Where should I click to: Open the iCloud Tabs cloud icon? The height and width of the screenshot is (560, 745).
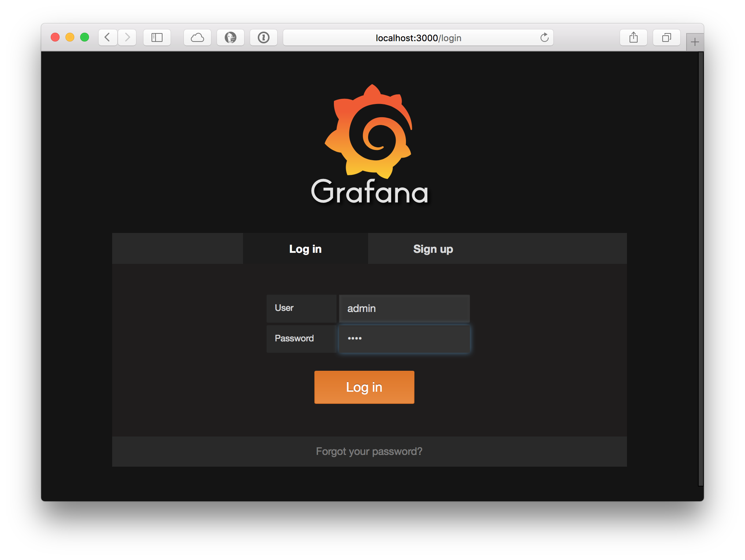point(197,37)
